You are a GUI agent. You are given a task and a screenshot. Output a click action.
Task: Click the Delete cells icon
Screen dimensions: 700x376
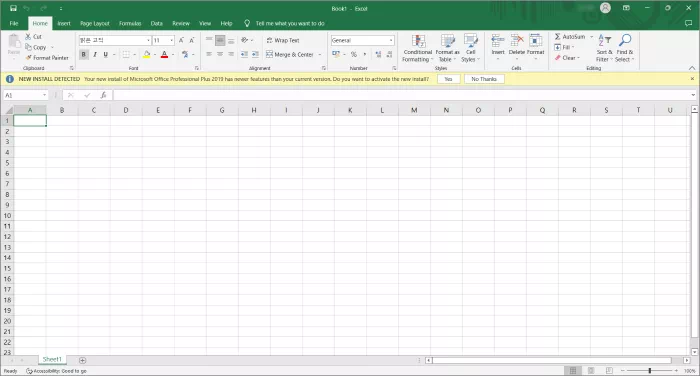pos(517,41)
